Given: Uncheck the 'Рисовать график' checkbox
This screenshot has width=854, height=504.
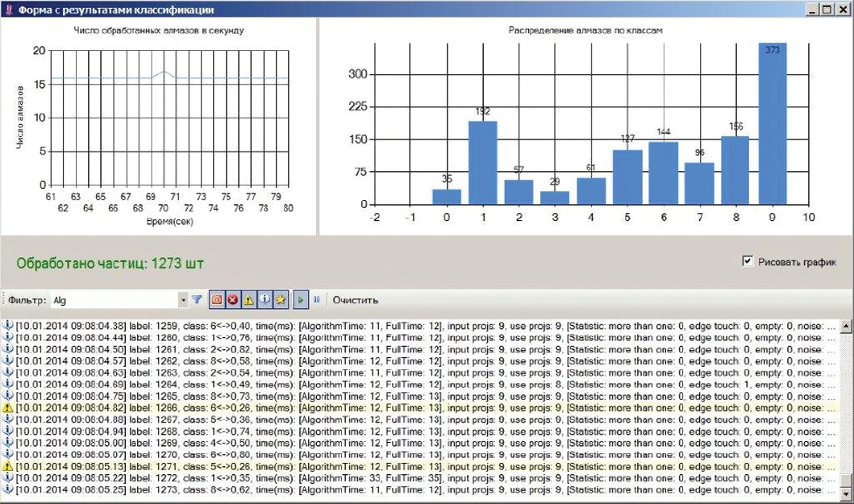Looking at the screenshot, I should click(x=748, y=261).
